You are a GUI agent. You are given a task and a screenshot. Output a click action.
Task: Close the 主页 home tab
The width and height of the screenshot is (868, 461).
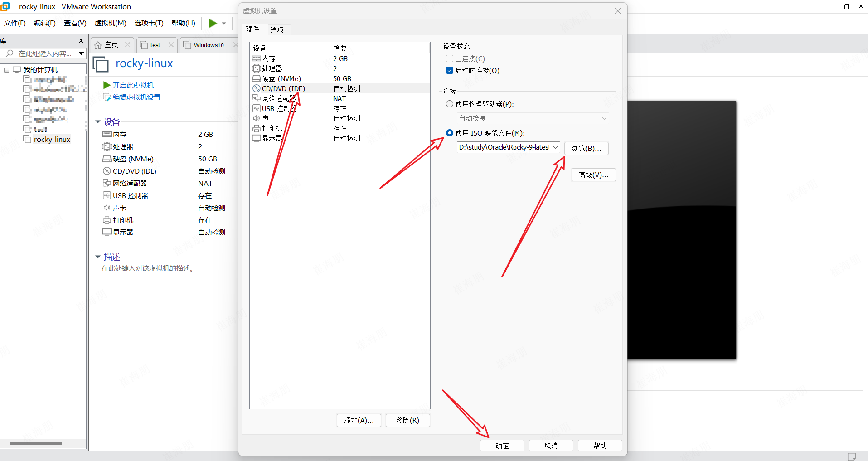pos(127,44)
